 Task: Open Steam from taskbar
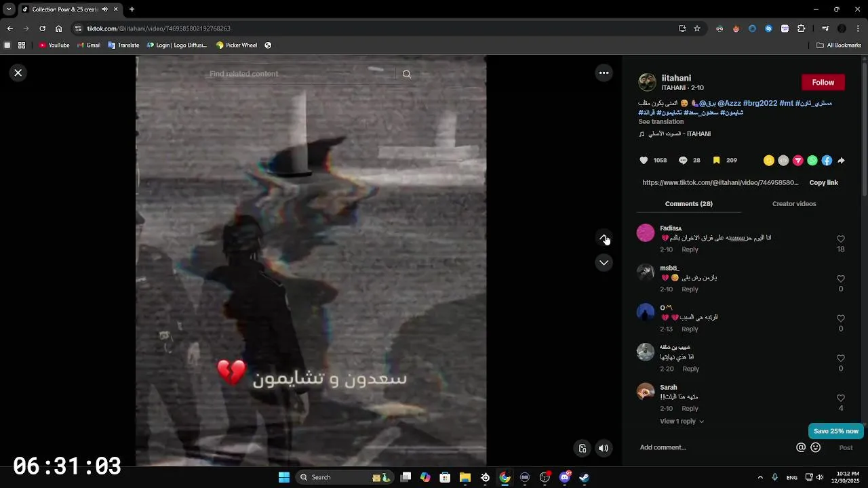(584, 477)
